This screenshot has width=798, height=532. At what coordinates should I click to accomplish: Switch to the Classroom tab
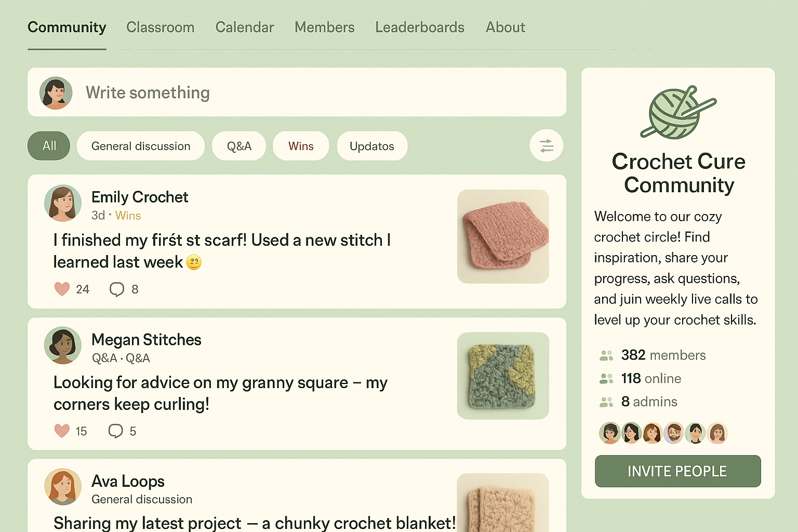tap(161, 27)
